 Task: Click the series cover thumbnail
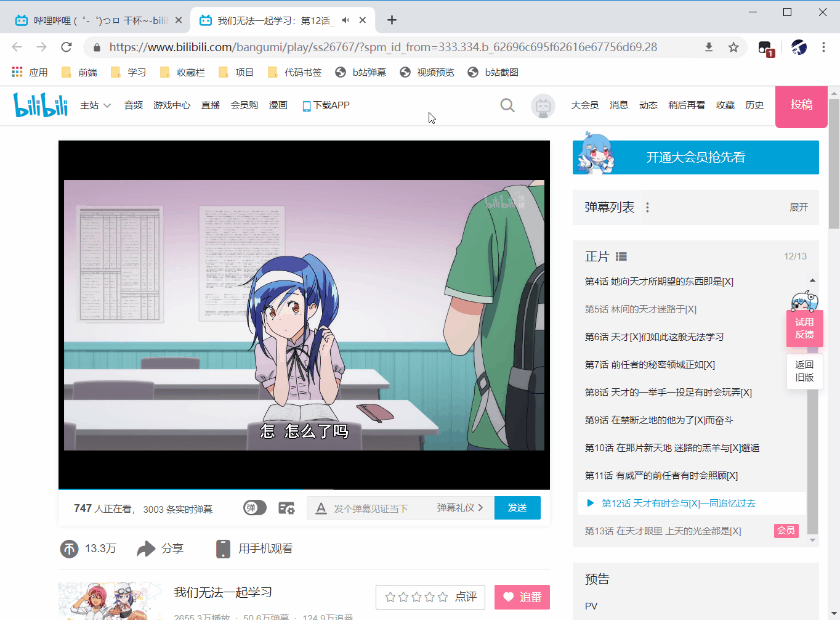[111, 601]
